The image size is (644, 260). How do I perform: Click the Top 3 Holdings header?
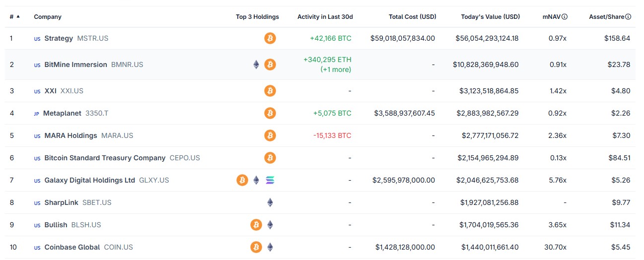257,17
